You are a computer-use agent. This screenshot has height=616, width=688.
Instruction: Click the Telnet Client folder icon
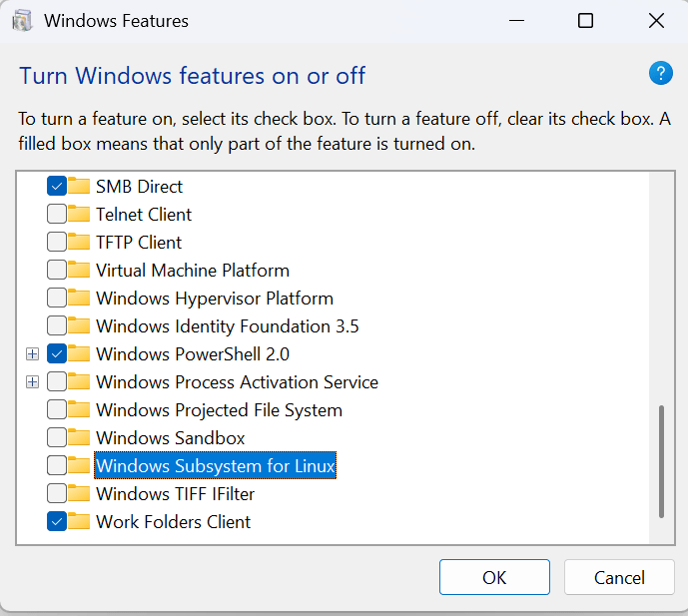point(79,214)
